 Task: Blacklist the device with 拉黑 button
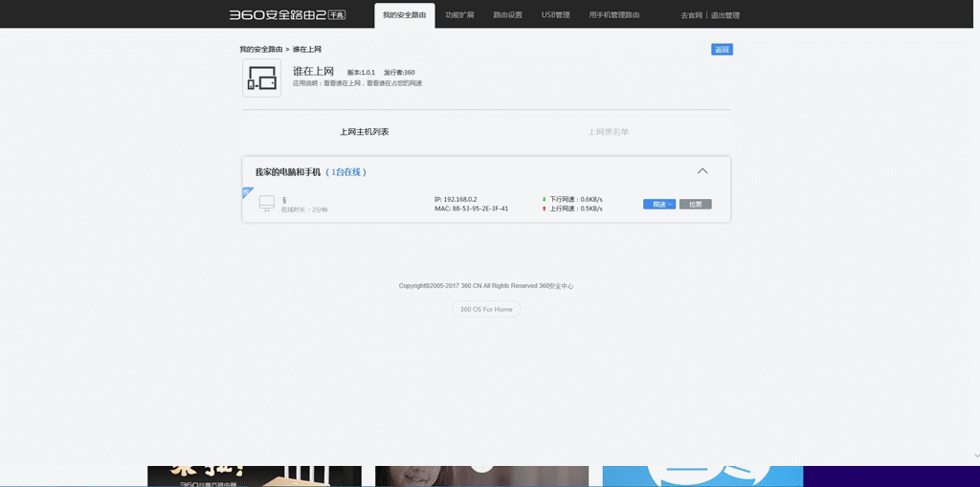695,204
